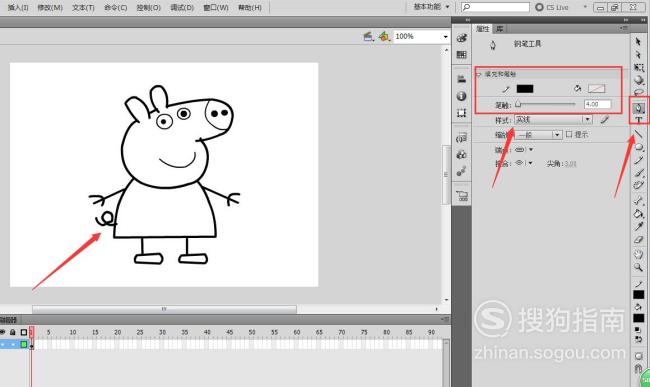Open the 修改(M) menu

(50, 7)
